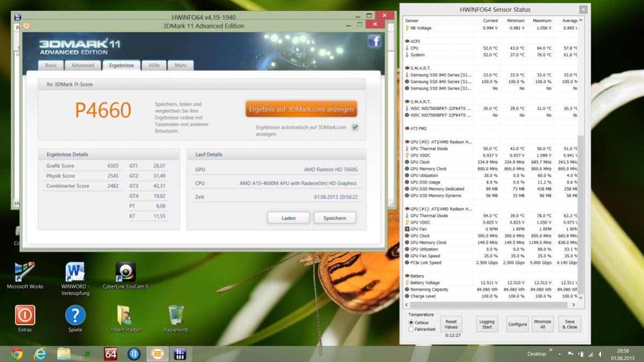Click scroll-up arrow of sensor list scrollbar
Screen dimensions: 644x362
pyautogui.click(x=581, y=20)
